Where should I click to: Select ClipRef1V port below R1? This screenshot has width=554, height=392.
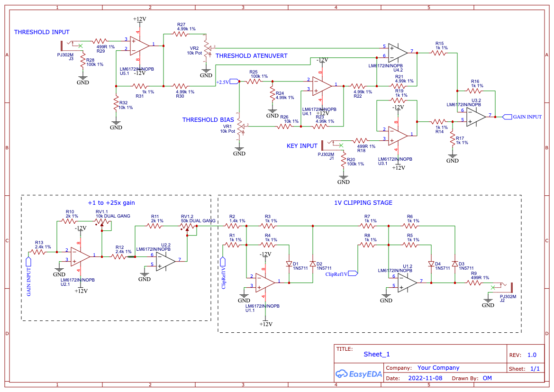coord(223,262)
